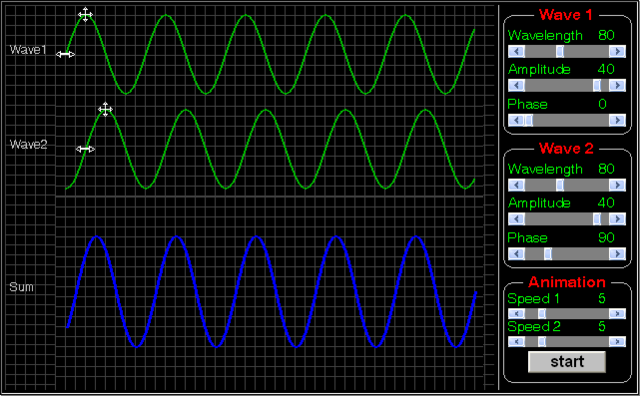Click Wave 1 Phase value 0
Viewport: 640px width, 396px height.
602,104
